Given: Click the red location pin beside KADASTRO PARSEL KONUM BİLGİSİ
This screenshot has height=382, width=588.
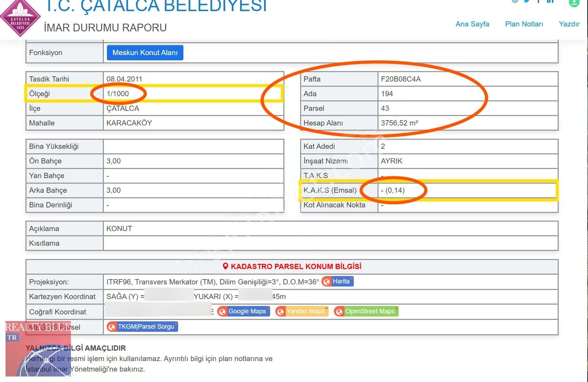Looking at the screenshot, I should pyautogui.click(x=225, y=266).
